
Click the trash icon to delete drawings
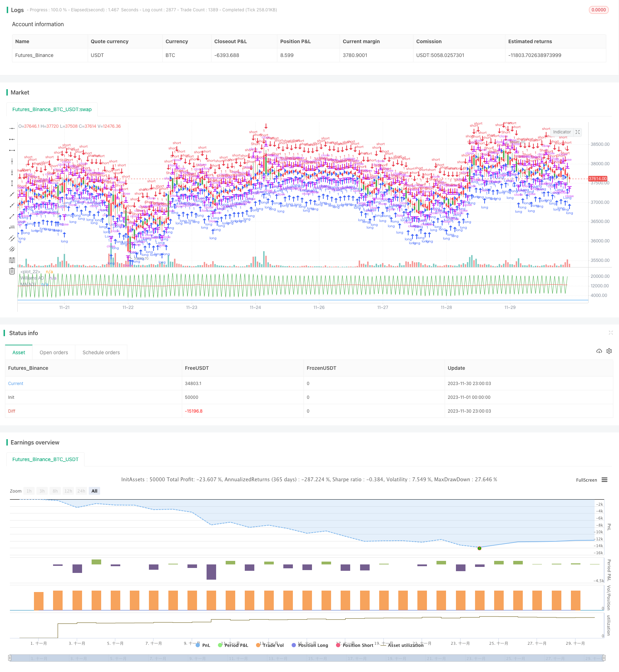pyautogui.click(x=12, y=271)
